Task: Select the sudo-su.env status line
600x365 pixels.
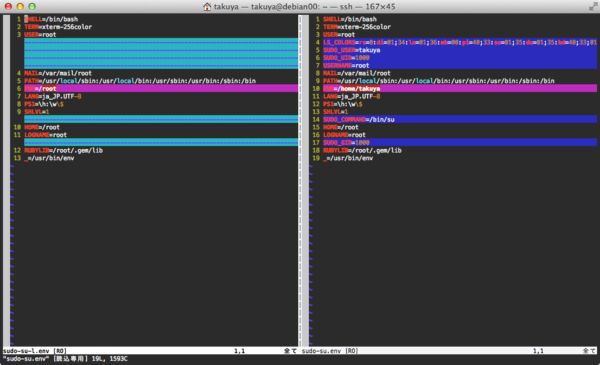Action: (x=449, y=351)
